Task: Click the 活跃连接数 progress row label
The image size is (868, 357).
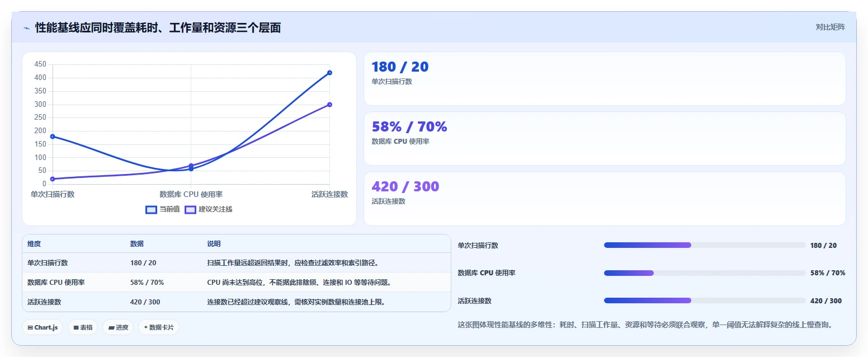Action: coord(475,301)
